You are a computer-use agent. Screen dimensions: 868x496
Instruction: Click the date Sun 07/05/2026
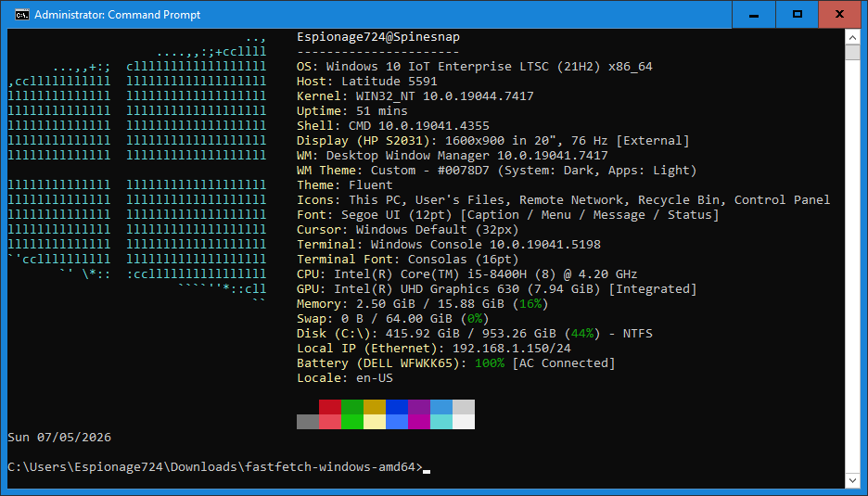point(59,438)
